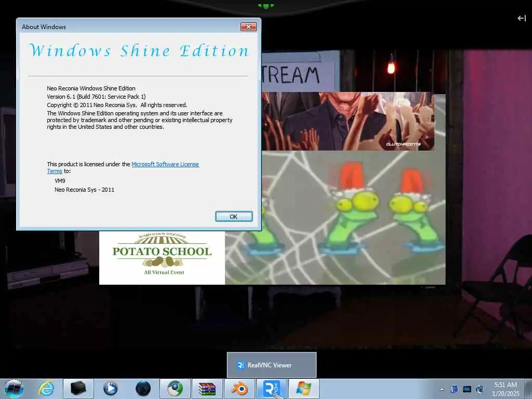Open Windows Media Player from the taskbar

(110, 389)
